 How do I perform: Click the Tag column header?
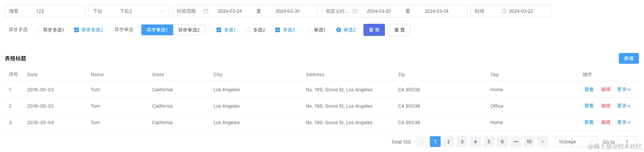494,74
